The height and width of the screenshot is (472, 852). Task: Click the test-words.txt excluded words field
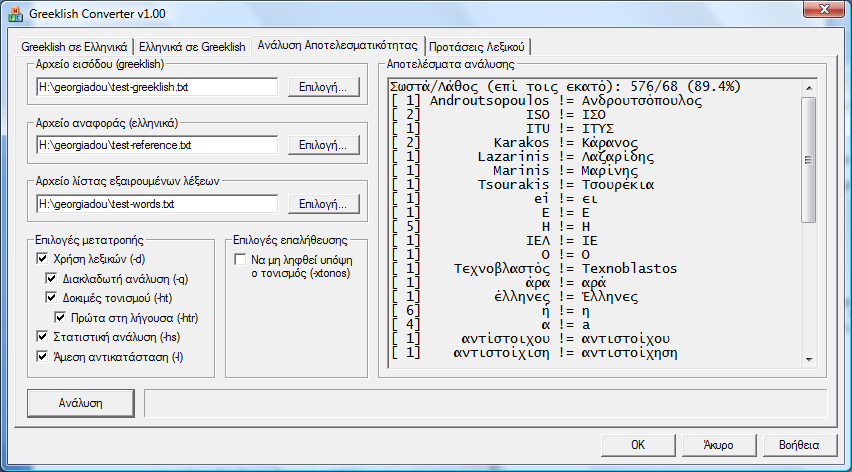[x=157, y=204]
